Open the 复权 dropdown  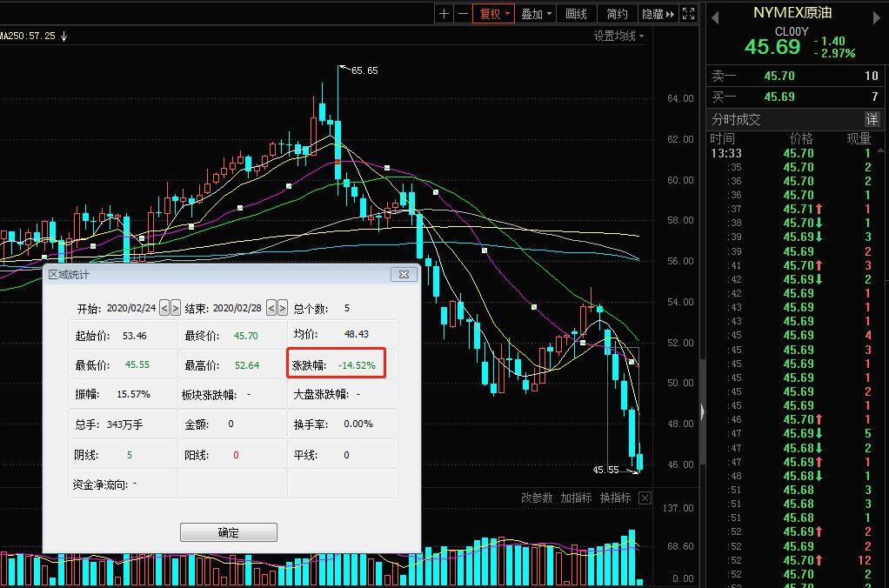pos(494,14)
